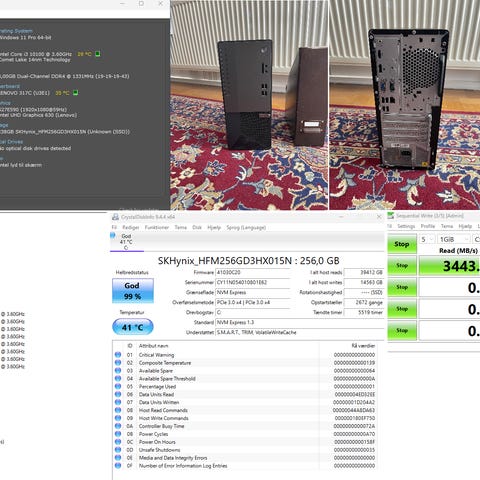Open the test size dropdown showing 1GiB
The height and width of the screenshot is (480, 480).
(x=453, y=239)
